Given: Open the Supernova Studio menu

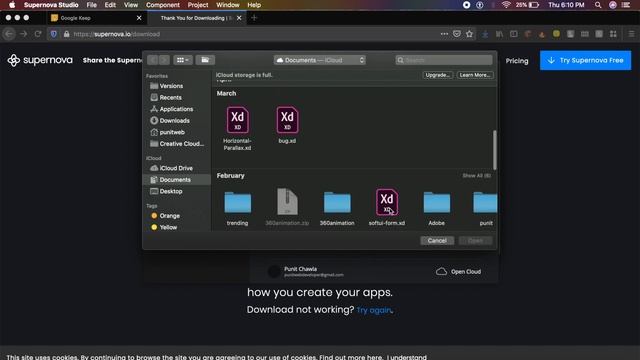Looking at the screenshot, I should pyautogui.click(x=51, y=5).
